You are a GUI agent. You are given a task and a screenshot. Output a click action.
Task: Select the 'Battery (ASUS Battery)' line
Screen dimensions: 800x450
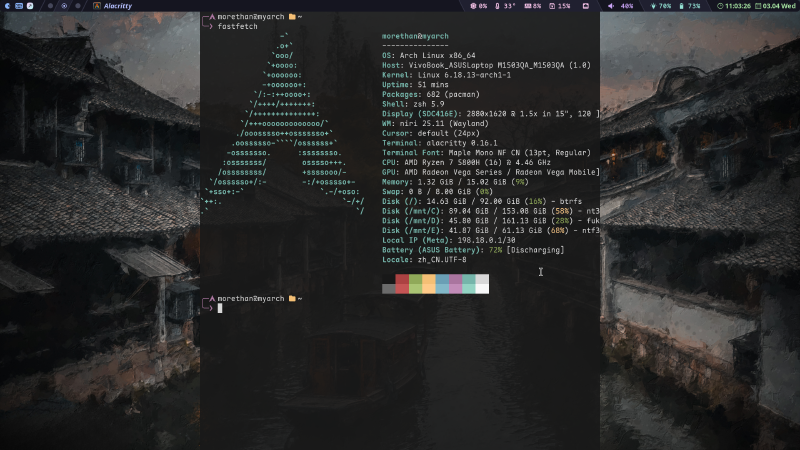pyautogui.click(x=473, y=249)
